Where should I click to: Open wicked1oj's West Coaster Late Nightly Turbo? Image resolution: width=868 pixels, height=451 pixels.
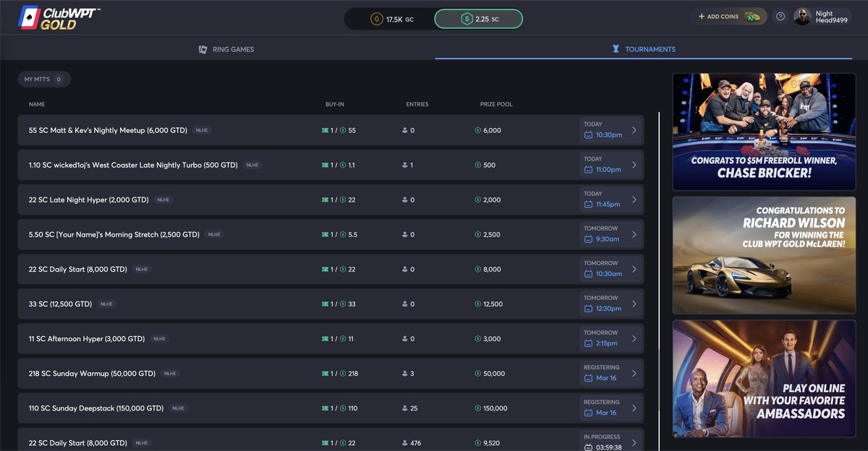tap(133, 166)
